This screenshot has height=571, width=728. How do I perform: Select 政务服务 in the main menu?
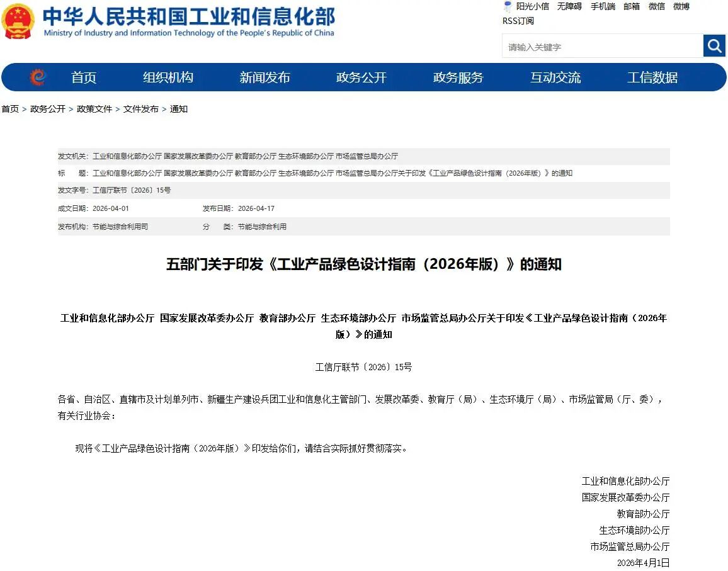coord(458,77)
